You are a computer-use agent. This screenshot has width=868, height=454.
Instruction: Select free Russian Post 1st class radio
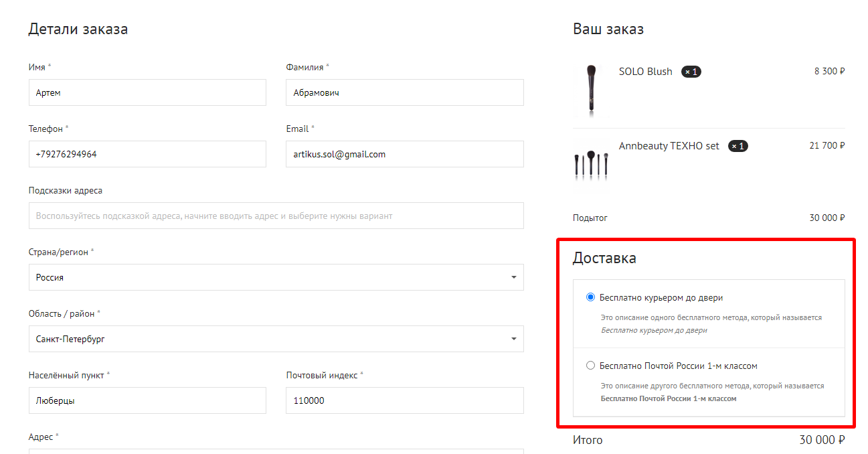(590, 366)
